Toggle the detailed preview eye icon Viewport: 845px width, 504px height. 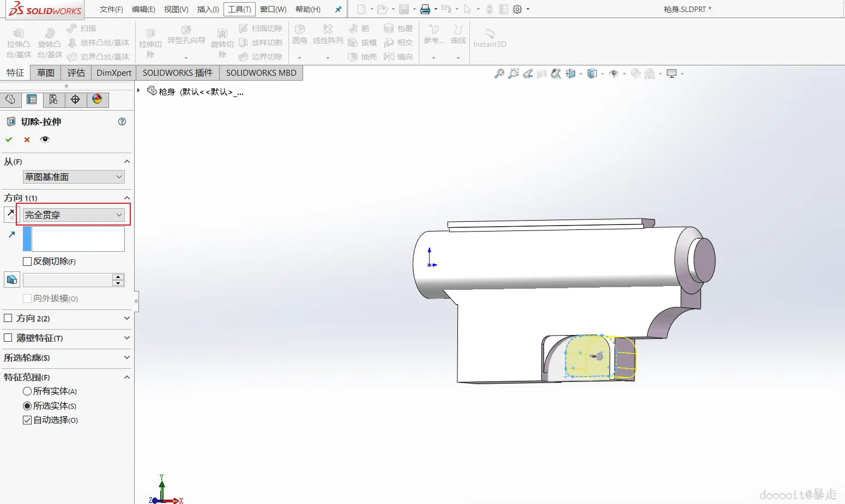pos(45,139)
